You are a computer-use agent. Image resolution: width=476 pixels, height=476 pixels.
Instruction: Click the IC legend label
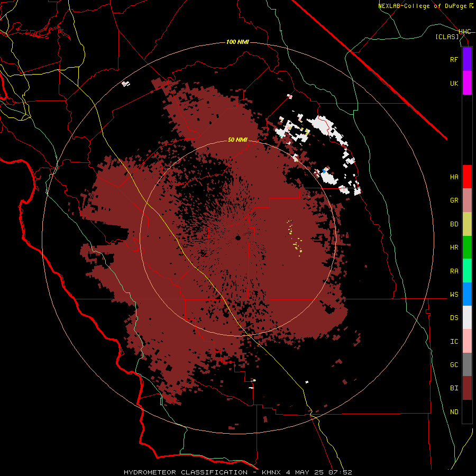click(454, 342)
